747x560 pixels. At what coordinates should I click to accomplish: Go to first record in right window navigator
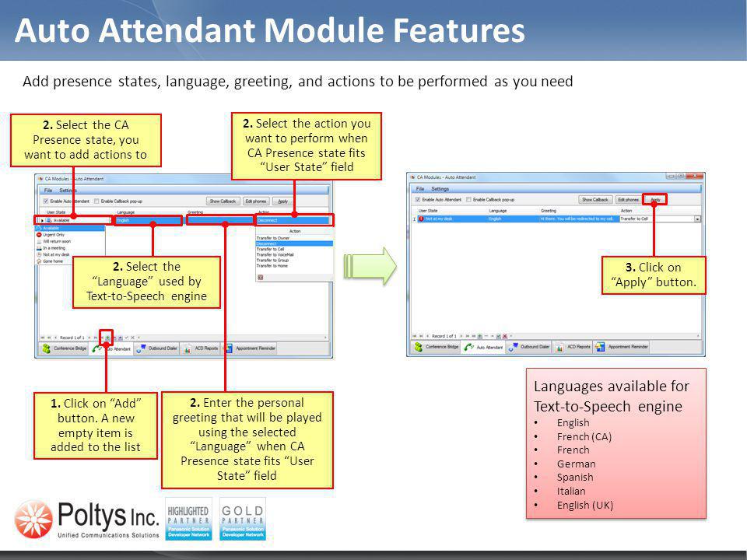[x=415, y=336]
